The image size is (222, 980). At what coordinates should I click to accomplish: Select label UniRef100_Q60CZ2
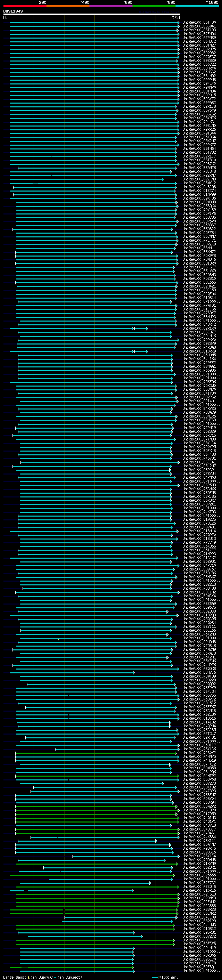pyautogui.click(x=199, y=65)
